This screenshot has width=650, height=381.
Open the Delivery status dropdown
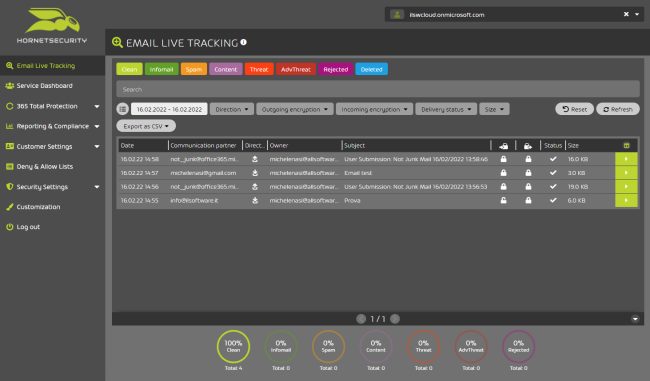(446, 109)
